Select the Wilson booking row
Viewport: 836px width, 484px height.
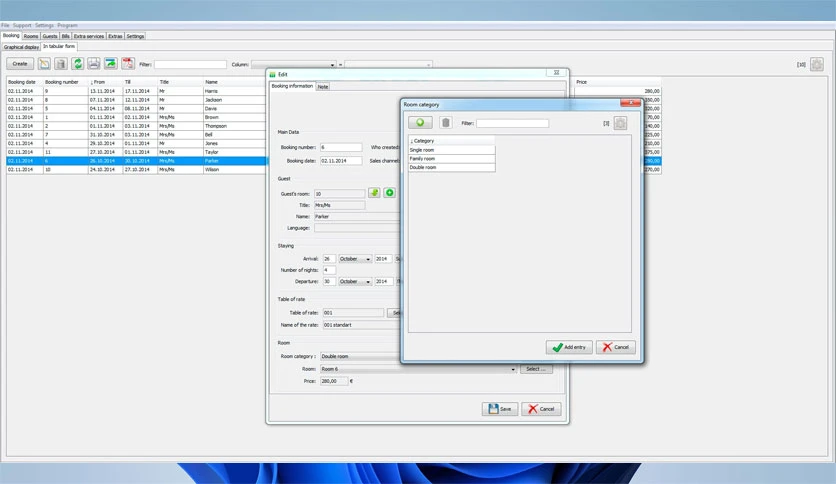click(136, 170)
